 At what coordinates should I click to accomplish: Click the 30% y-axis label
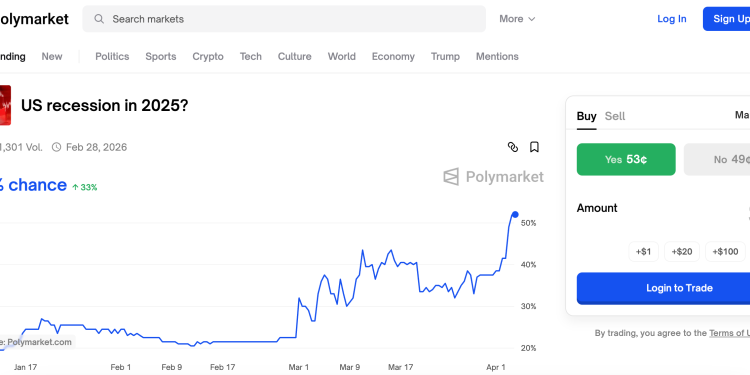(x=528, y=306)
